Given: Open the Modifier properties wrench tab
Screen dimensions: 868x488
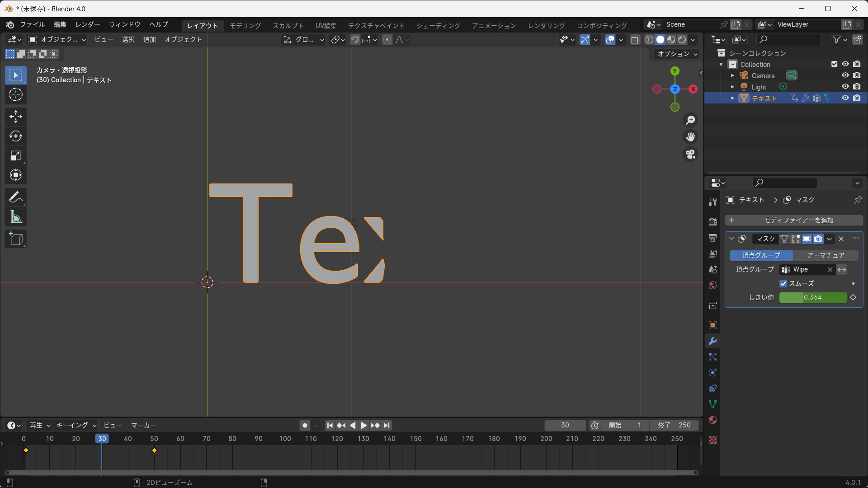Looking at the screenshot, I should pos(713,341).
